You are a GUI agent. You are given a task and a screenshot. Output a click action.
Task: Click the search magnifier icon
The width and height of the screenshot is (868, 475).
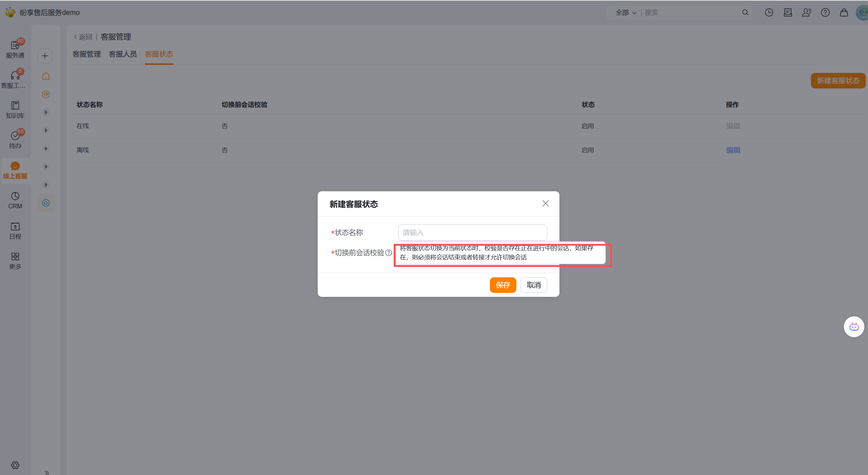[x=745, y=13]
